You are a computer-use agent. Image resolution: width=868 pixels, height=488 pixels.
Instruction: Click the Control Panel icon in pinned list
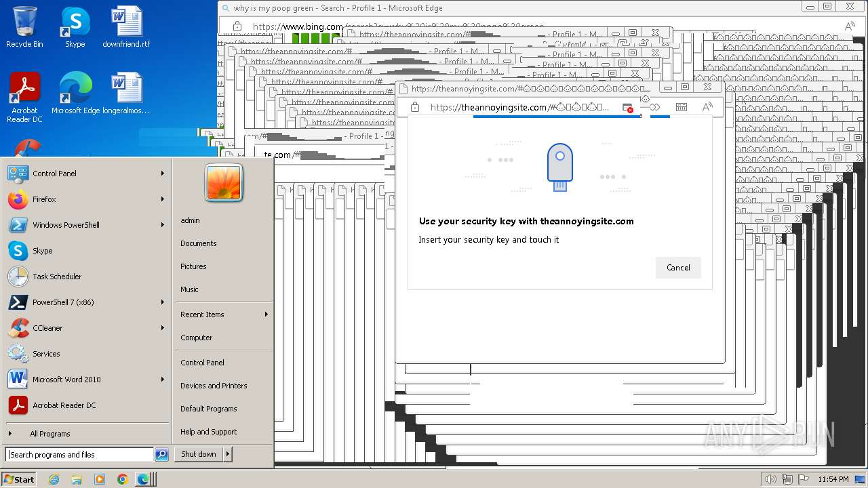pyautogui.click(x=18, y=174)
